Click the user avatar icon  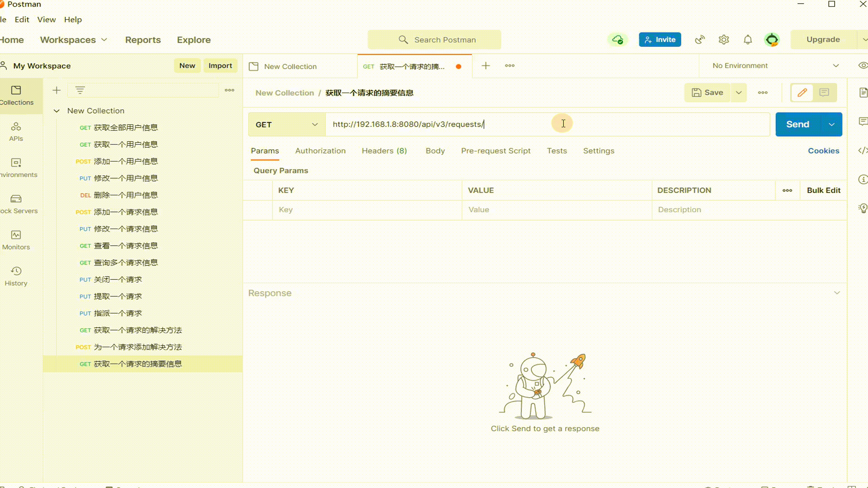pyautogui.click(x=772, y=40)
